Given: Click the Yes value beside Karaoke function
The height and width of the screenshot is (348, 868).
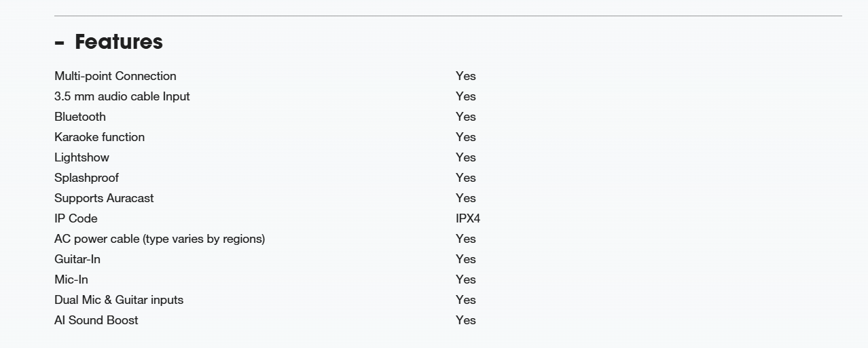Looking at the screenshot, I should coord(466,137).
